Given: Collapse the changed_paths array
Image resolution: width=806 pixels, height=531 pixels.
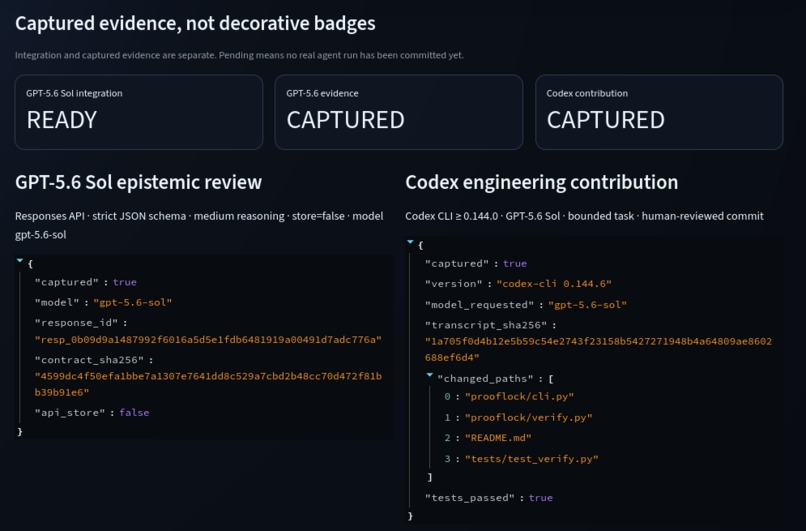Looking at the screenshot, I should coord(430,375).
